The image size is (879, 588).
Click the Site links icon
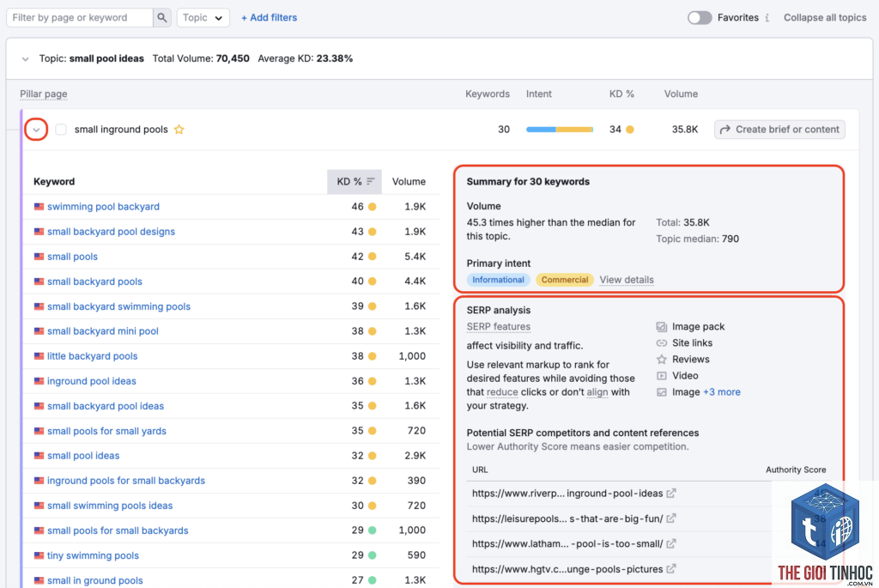[662, 342]
